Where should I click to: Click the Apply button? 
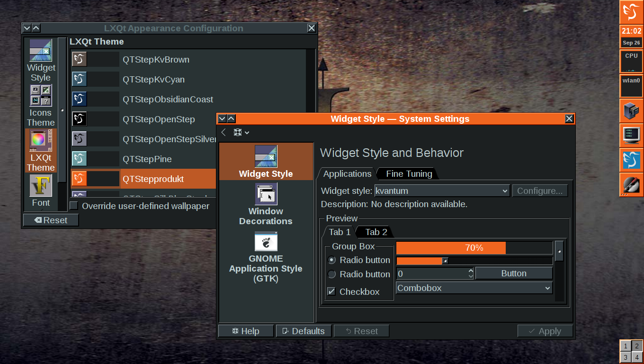pyautogui.click(x=545, y=331)
